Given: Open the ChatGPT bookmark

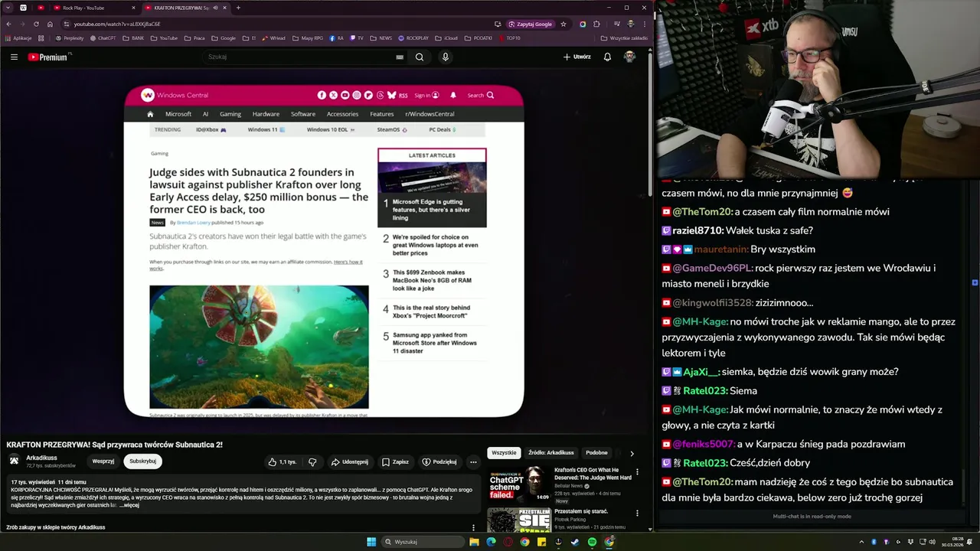Looking at the screenshot, I should (103, 37).
